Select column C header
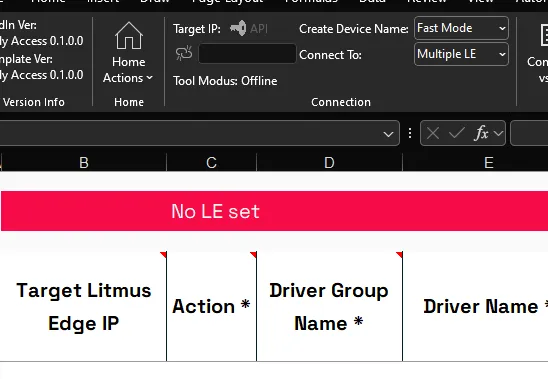This screenshot has width=548, height=379. [211, 163]
